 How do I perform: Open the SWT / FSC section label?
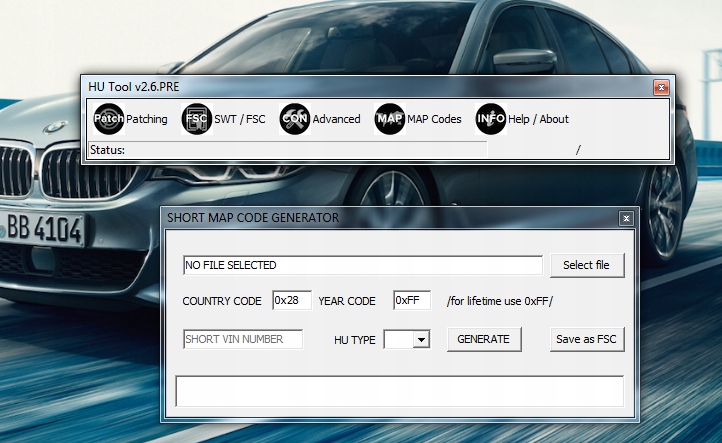tap(240, 119)
